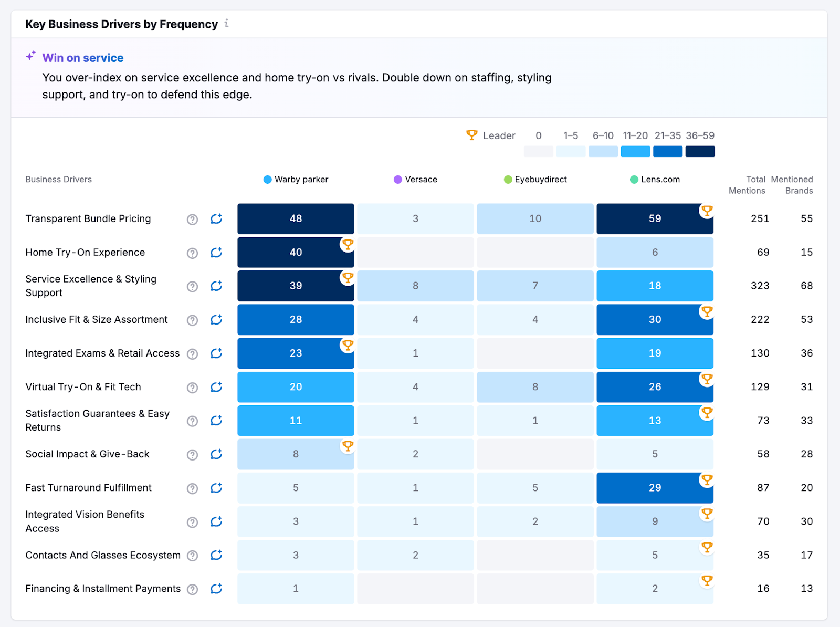The height and width of the screenshot is (627, 840).
Task: Click the Lens.com column header
Action: [x=655, y=180]
